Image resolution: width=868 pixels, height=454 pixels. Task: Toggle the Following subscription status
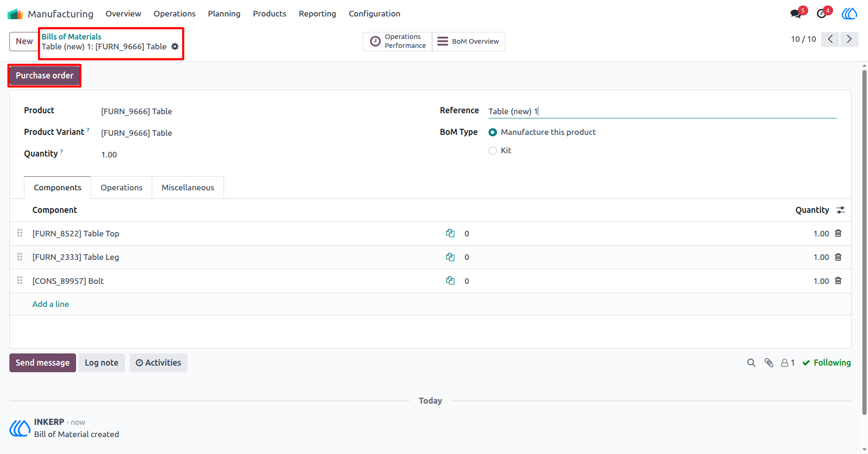[x=827, y=362]
